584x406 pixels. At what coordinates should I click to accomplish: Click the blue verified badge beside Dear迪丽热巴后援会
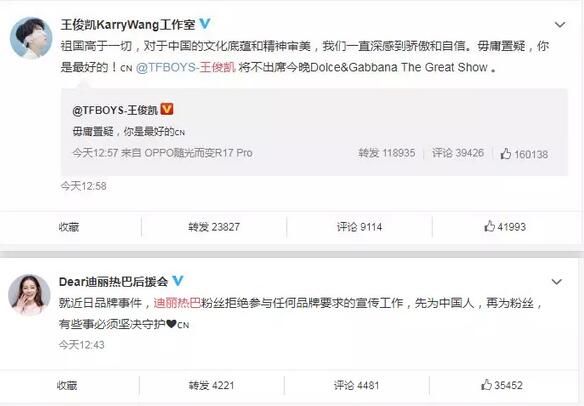[x=178, y=281]
